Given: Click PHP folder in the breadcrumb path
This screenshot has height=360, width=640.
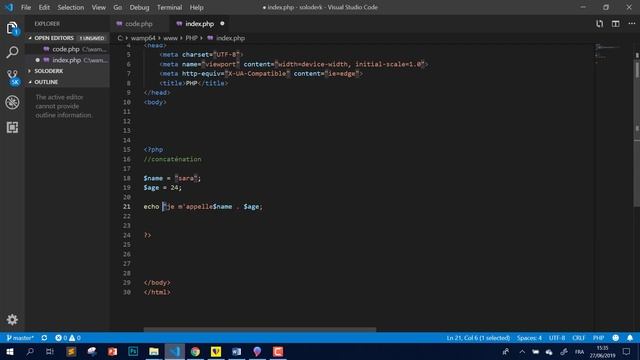Looking at the screenshot, I should (x=191, y=38).
